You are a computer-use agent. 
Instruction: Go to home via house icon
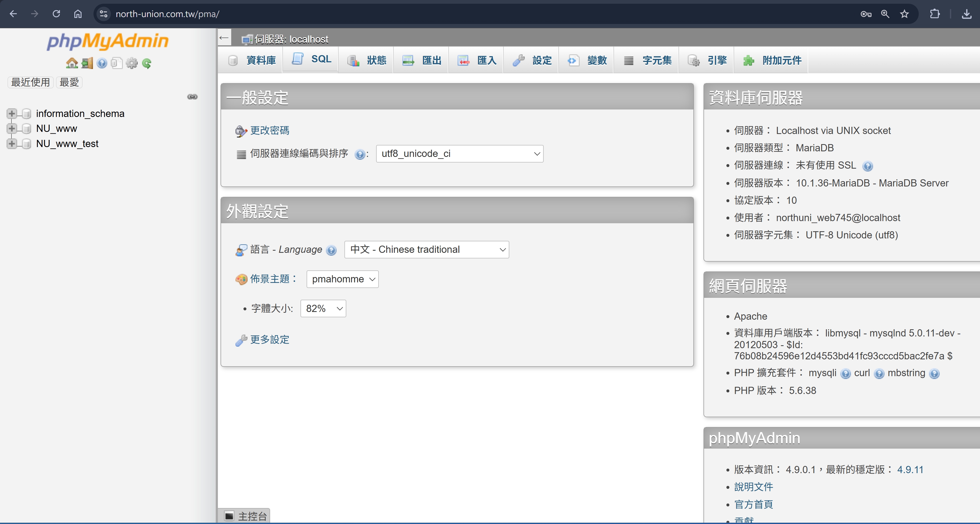tap(72, 63)
